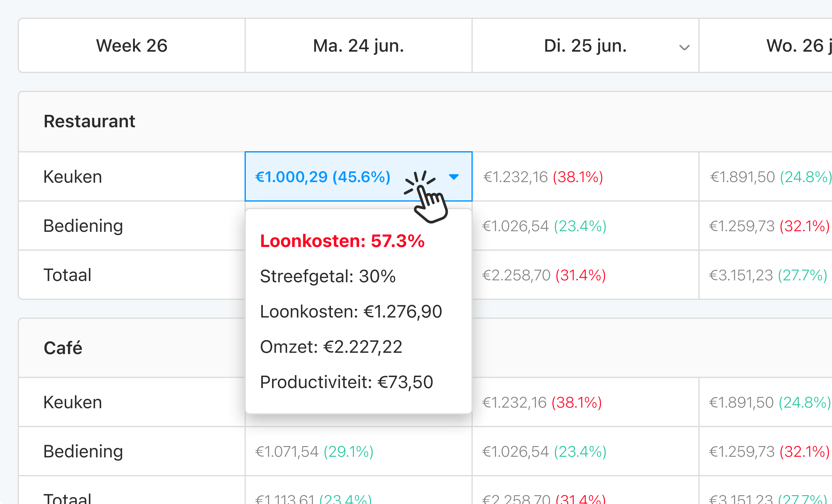Click the Loonkosten: €1.276,90 value
832x504 pixels.
coord(350,311)
